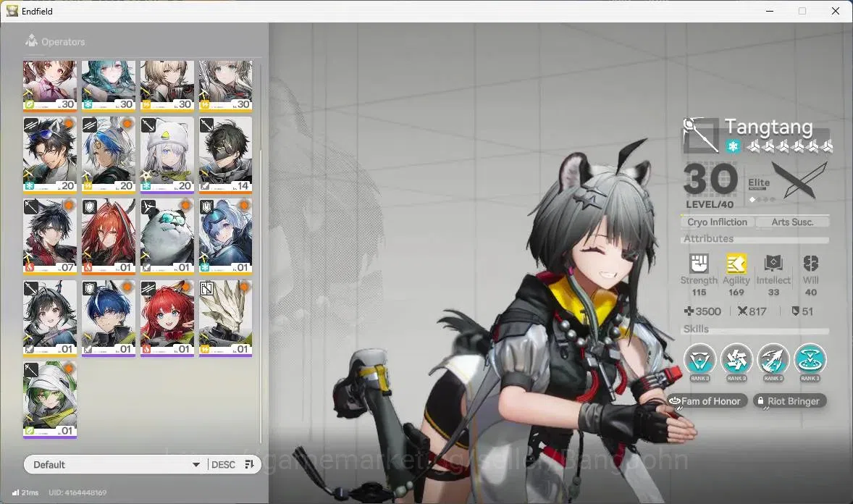853x504 pixels.
Task: Choose the sunglasses-wearing Lv 20 operator
Action: tap(50, 155)
